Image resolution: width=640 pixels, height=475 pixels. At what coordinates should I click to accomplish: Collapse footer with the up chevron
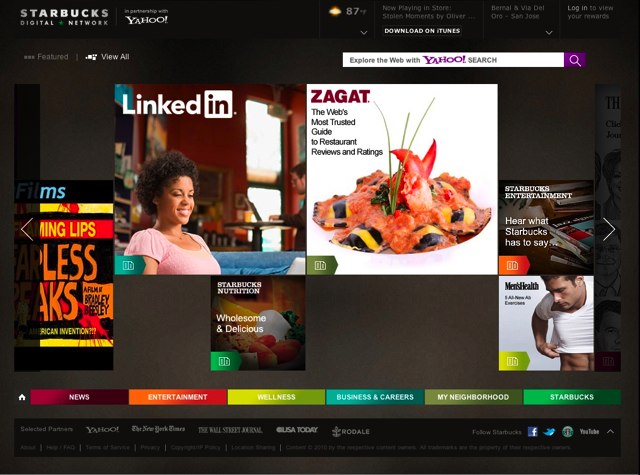pyautogui.click(x=611, y=431)
